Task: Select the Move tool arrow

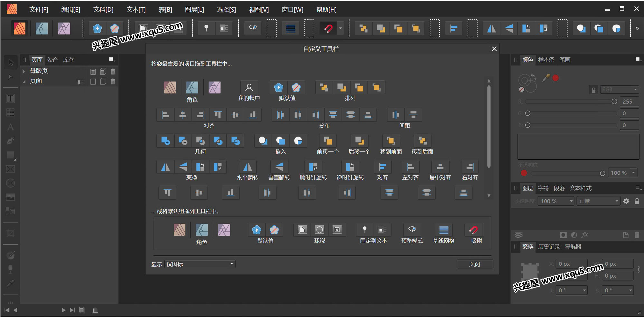Action: [11, 62]
